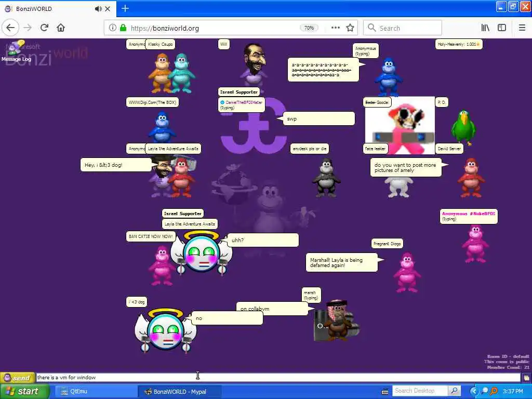The height and width of the screenshot is (399, 532).
Task: Click the browser forward arrow
Action: [x=28, y=28]
